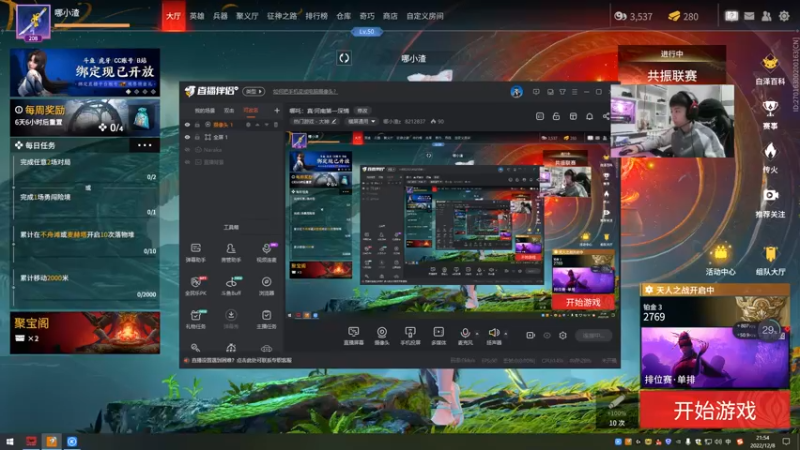The image size is (800, 450).
Task: Open the friends icon in game header
Action: (x=766, y=16)
